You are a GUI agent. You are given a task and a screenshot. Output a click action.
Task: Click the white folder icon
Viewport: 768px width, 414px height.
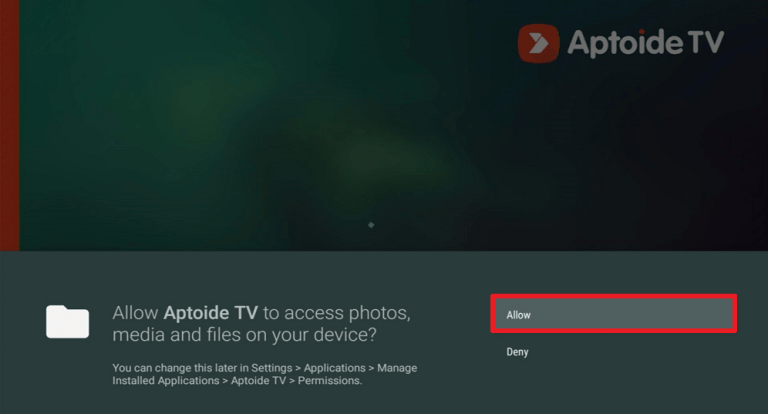[68, 321]
